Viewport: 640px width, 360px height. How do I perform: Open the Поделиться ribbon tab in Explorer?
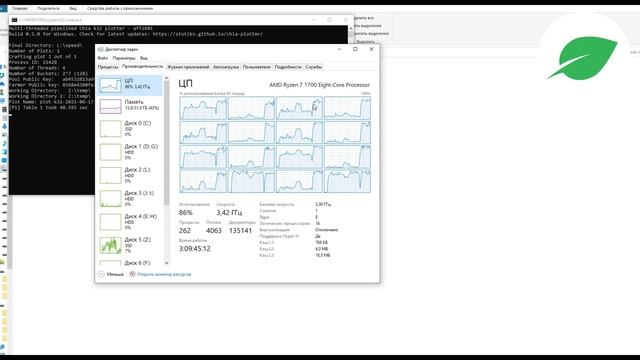(x=48, y=8)
